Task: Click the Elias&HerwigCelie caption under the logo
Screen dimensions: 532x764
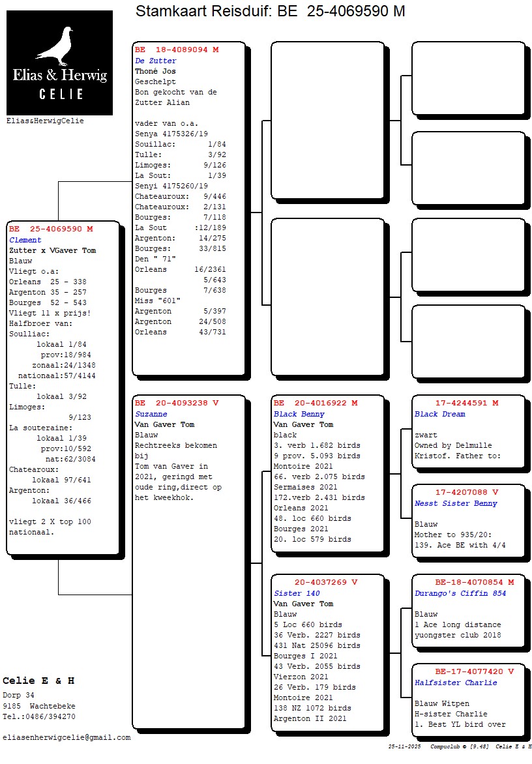Action: (x=45, y=121)
